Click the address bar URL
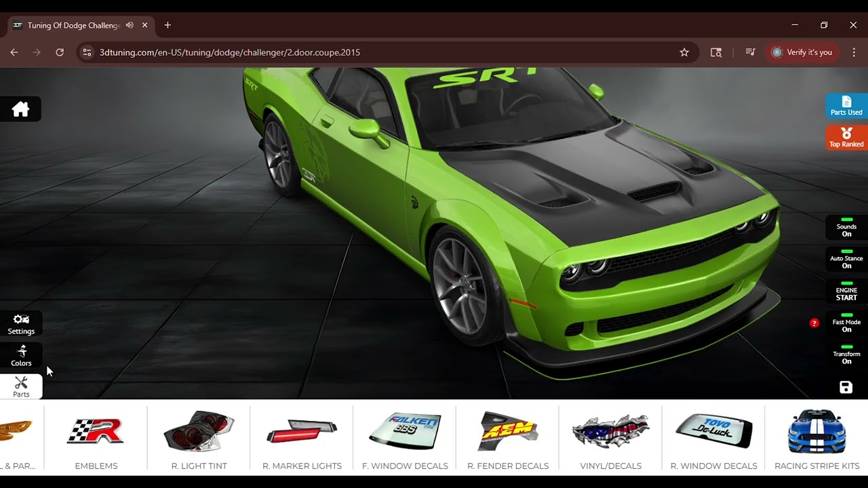Screen dimensions: 868x488 [229, 52]
